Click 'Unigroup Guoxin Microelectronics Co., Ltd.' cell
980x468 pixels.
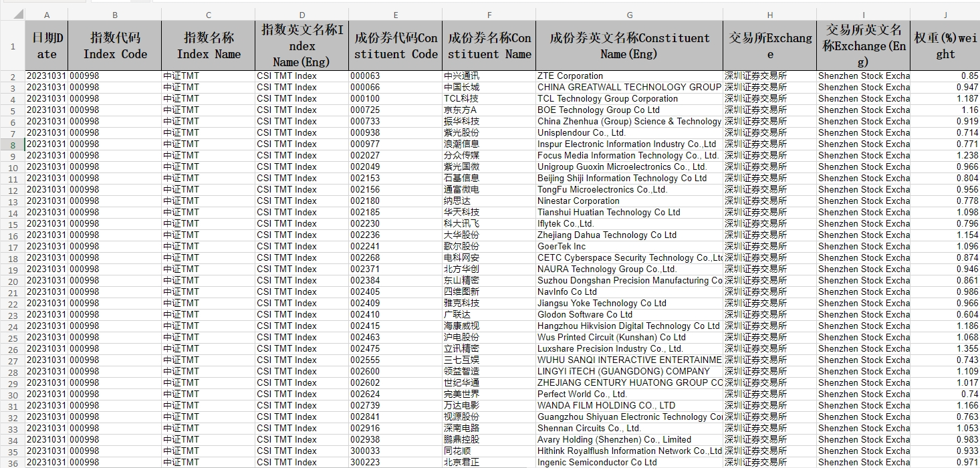point(630,167)
